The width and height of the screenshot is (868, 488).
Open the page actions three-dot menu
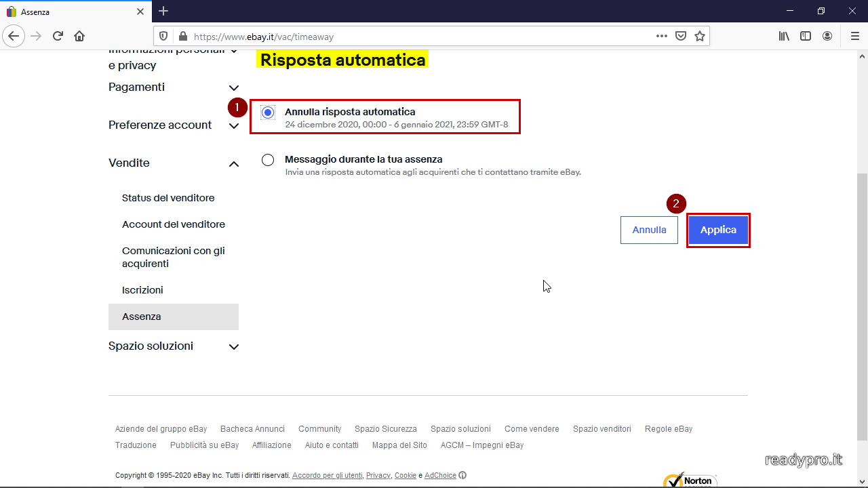click(662, 36)
